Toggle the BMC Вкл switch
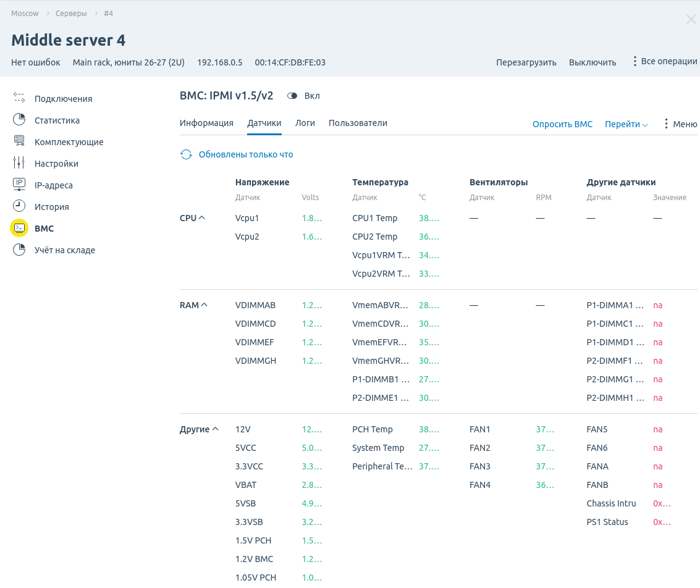700x588 pixels. (293, 96)
